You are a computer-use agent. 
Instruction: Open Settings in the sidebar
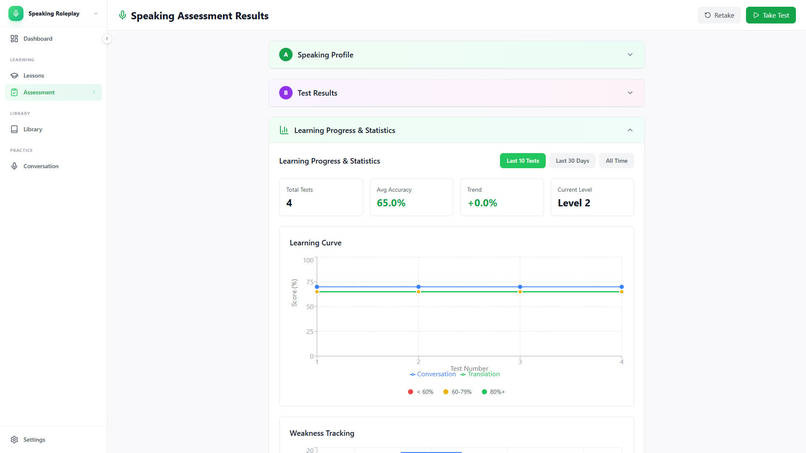click(53, 440)
